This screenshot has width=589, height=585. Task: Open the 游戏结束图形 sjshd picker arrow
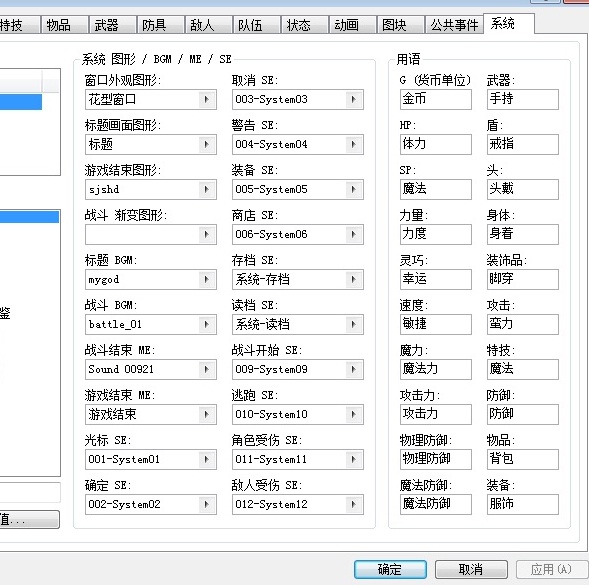(206, 189)
